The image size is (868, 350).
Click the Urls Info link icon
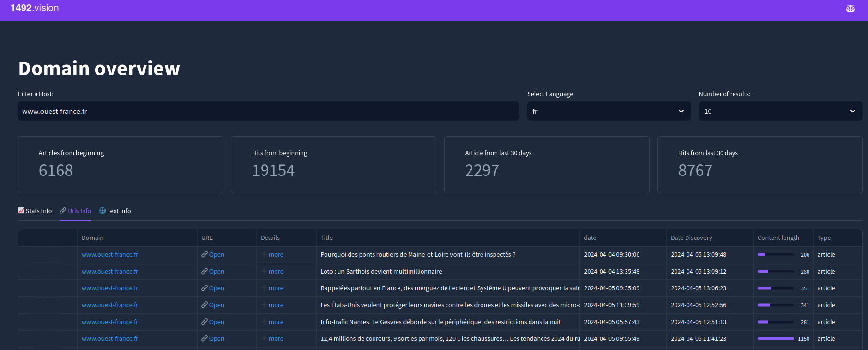63,211
